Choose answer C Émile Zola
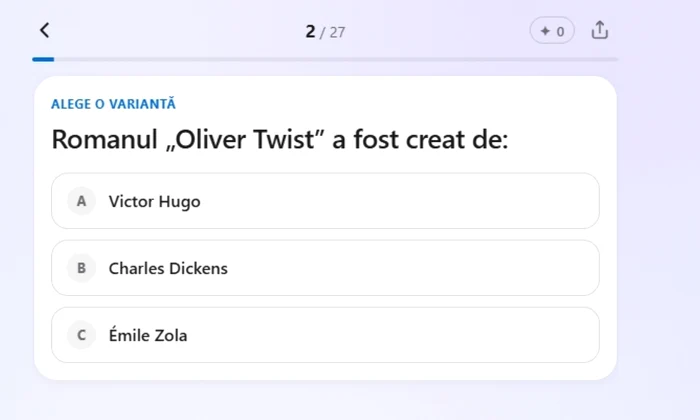 [325, 335]
